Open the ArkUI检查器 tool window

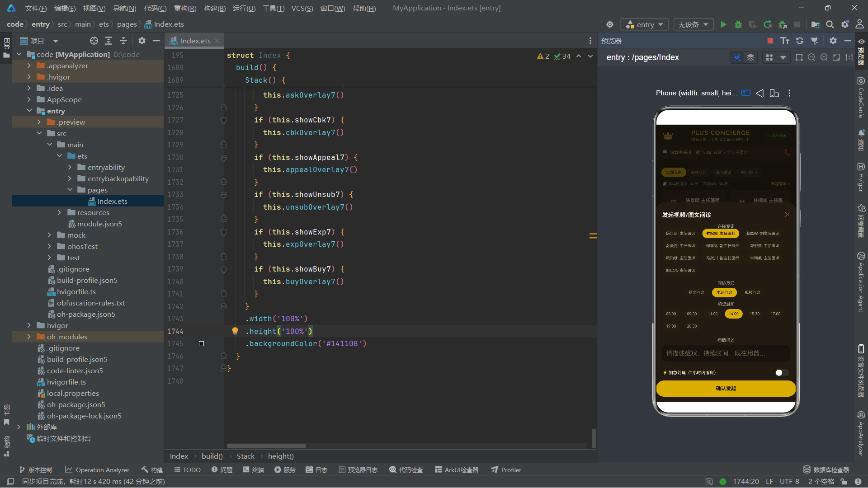[x=457, y=470]
